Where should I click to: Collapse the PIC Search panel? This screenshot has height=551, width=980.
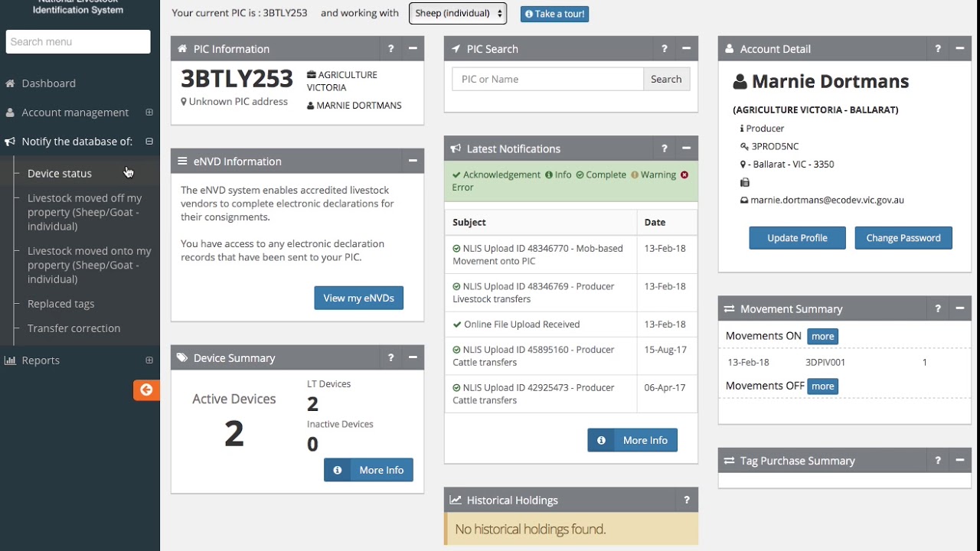coord(686,49)
